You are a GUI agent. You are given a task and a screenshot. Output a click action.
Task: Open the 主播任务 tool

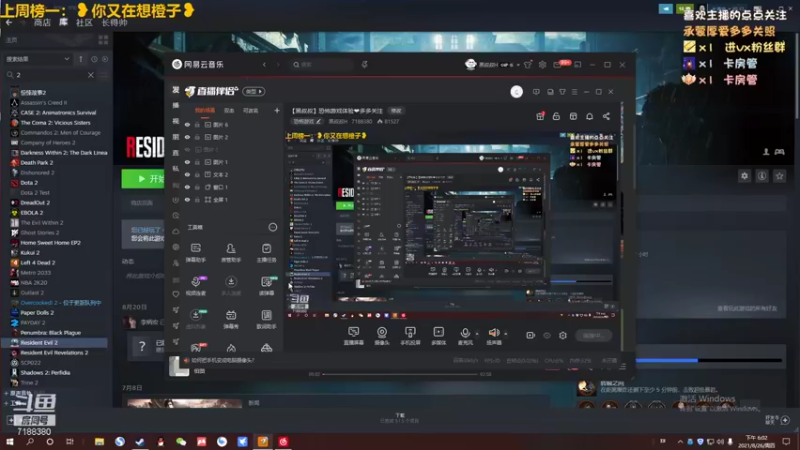(266, 252)
